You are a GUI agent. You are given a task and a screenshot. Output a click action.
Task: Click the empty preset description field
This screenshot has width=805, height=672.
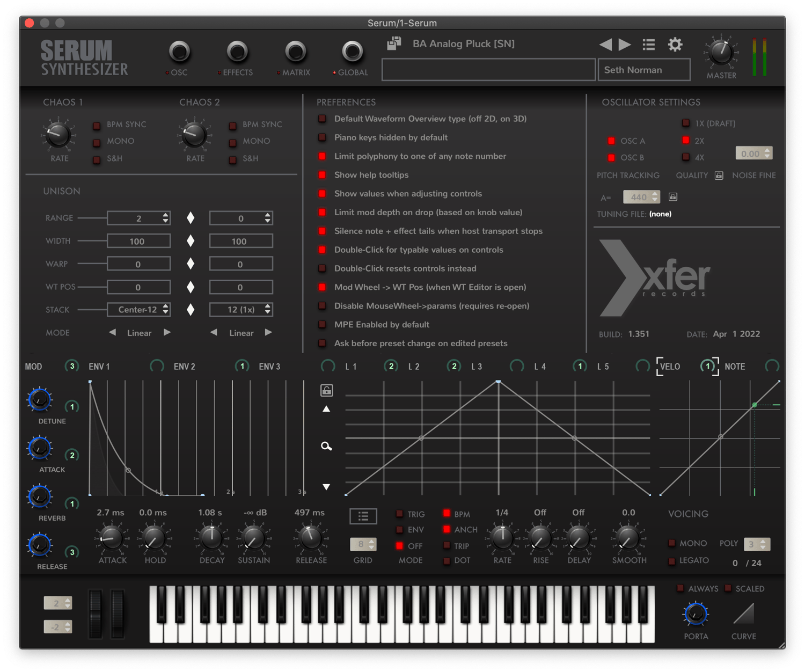(488, 70)
